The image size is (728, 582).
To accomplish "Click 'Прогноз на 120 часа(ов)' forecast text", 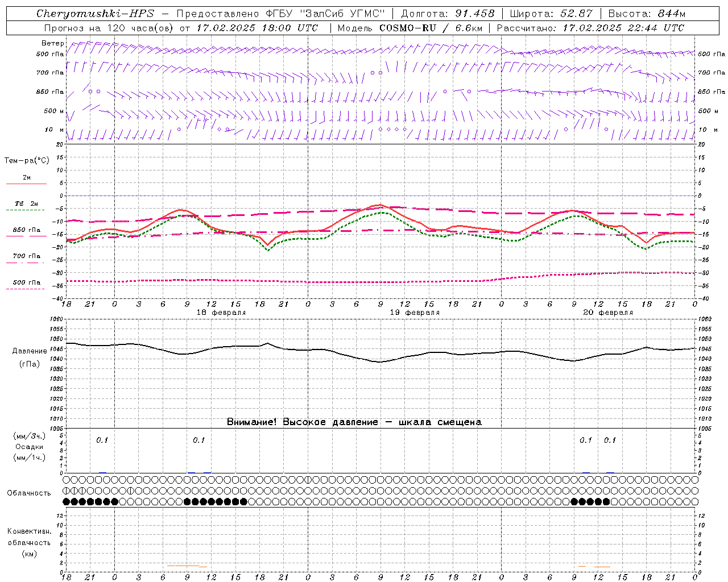I will coord(109,28).
